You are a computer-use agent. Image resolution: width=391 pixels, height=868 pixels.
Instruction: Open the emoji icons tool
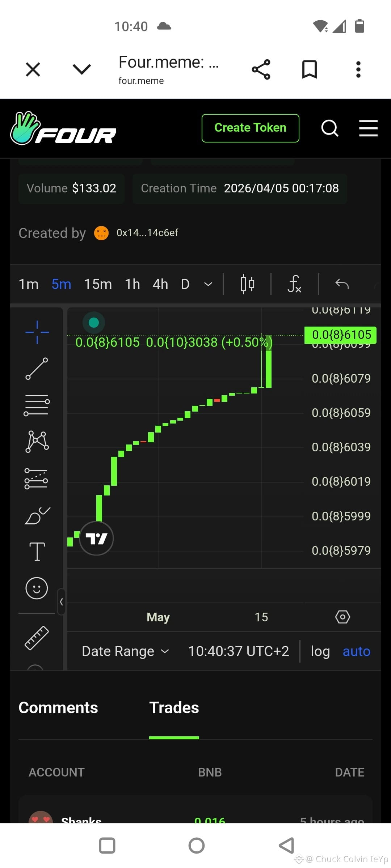pyautogui.click(x=37, y=588)
